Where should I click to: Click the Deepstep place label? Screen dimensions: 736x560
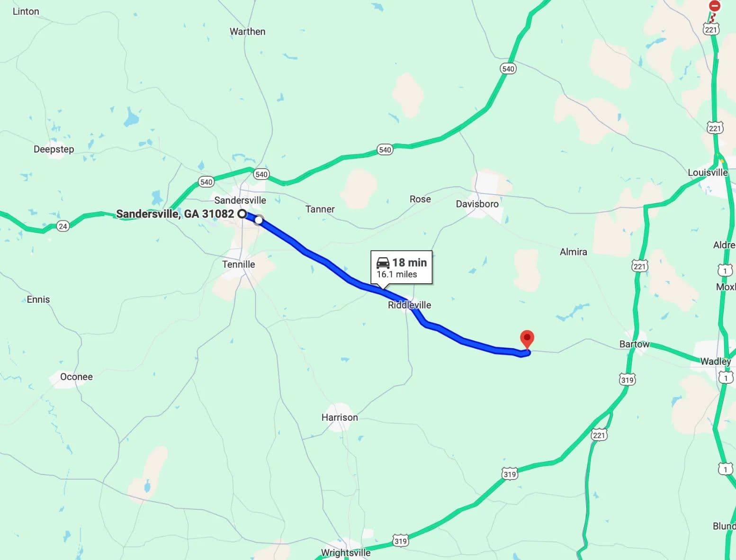pyautogui.click(x=54, y=149)
